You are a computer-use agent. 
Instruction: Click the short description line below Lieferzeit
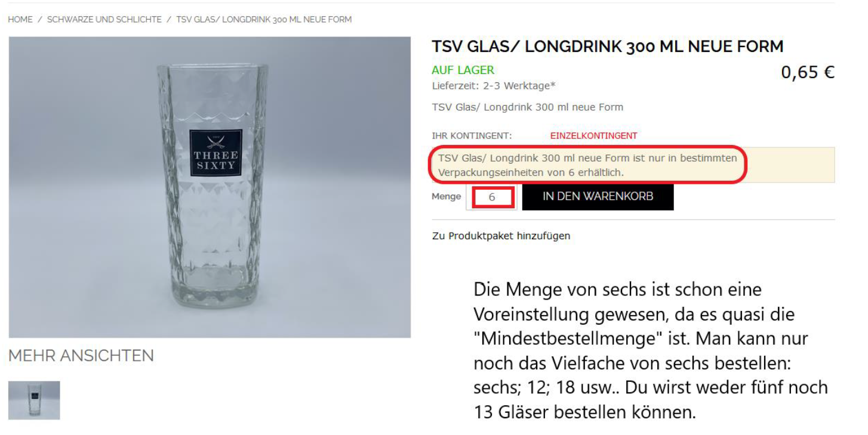(527, 107)
